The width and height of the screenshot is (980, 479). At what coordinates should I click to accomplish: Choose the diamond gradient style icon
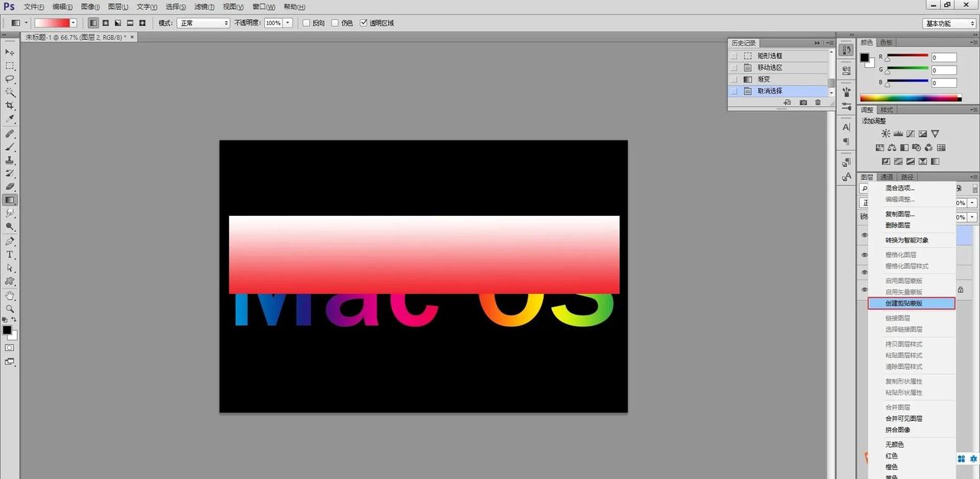click(142, 23)
